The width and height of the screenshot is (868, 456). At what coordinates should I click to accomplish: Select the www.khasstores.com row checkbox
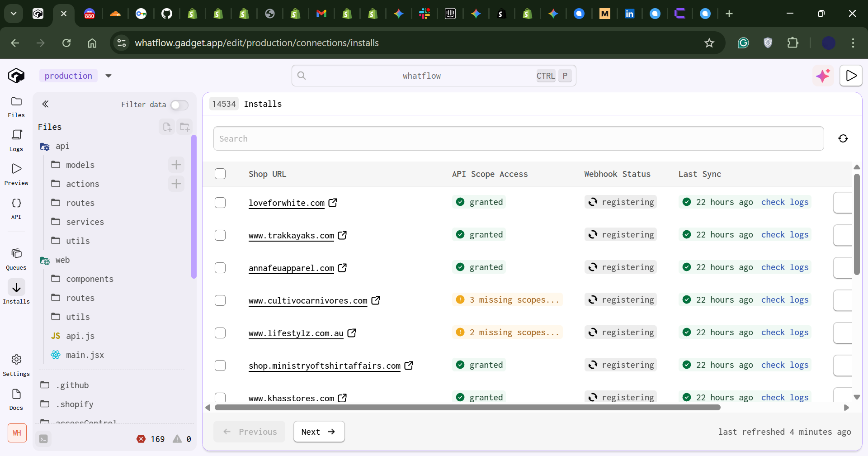click(x=220, y=398)
